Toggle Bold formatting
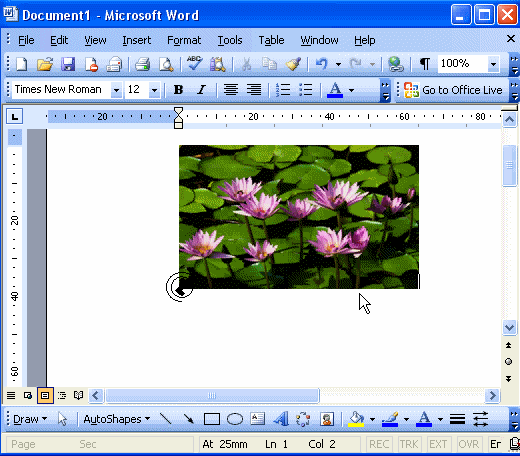 [x=178, y=89]
